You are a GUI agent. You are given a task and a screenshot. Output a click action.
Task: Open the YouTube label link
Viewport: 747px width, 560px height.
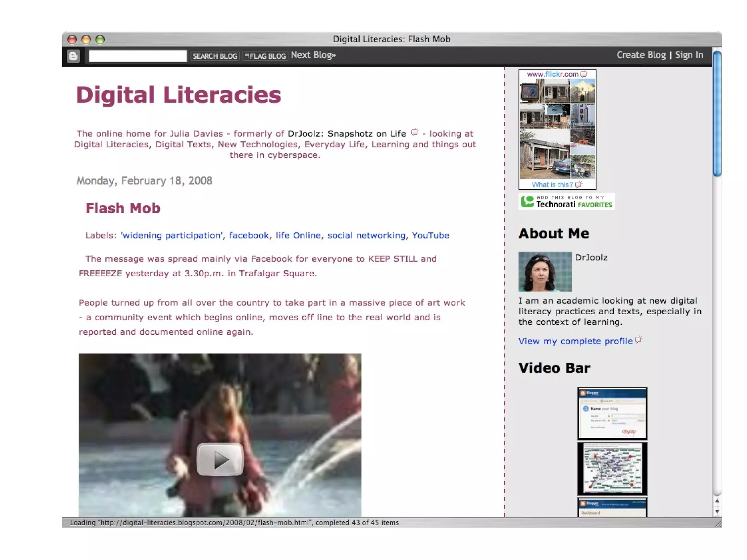point(430,235)
